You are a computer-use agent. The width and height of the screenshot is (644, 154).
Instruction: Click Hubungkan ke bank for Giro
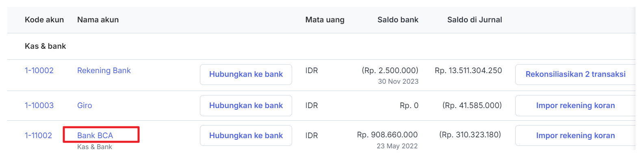(x=246, y=106)
